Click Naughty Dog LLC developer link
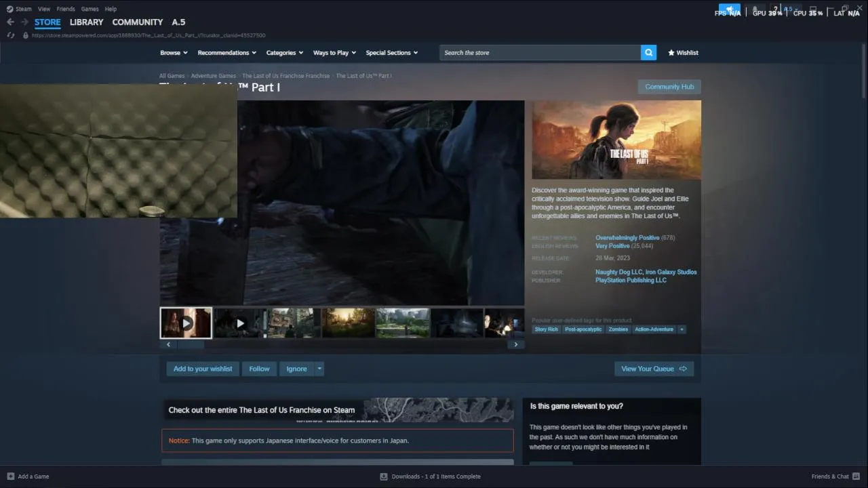Image resolution: width=868 pixels, height=488 pixels. tap(618, 272)
